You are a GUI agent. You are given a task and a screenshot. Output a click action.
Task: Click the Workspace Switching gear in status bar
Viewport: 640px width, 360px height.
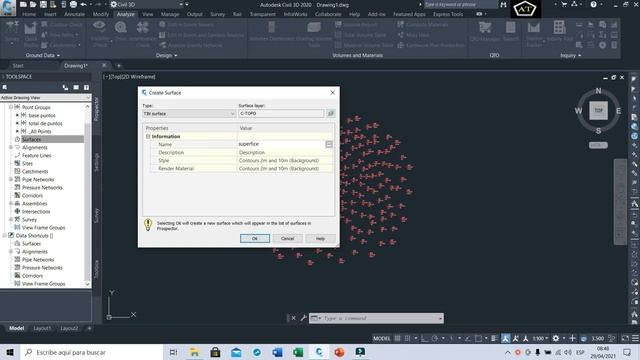coord(556,338)
